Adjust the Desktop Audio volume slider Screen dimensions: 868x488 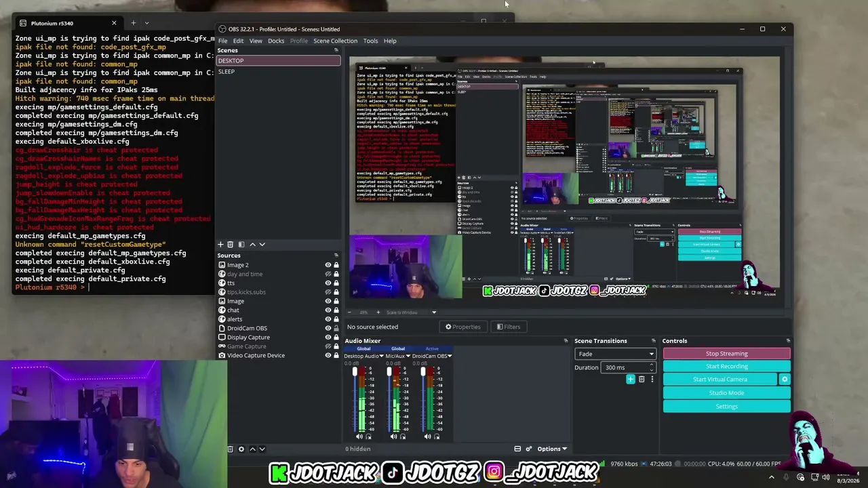pyautogui.click(x=354, y=400)
